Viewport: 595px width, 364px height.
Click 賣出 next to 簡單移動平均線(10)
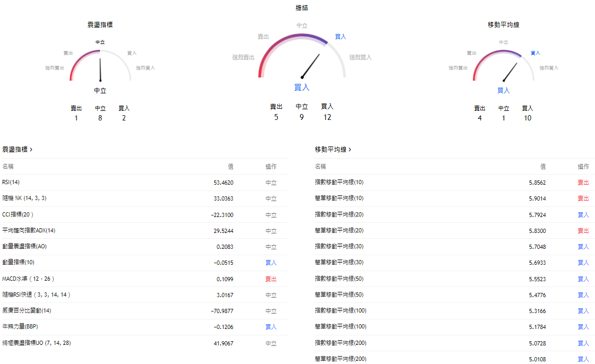point(584,198)
